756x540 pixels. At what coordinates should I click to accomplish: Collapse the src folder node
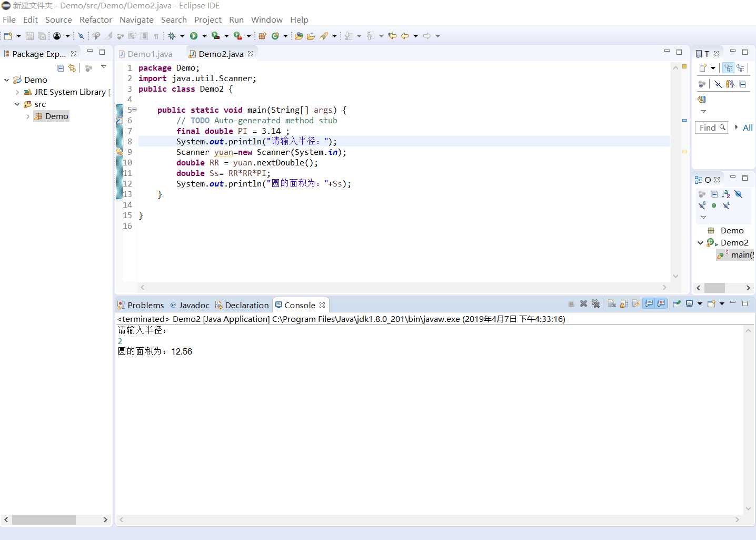17,104
